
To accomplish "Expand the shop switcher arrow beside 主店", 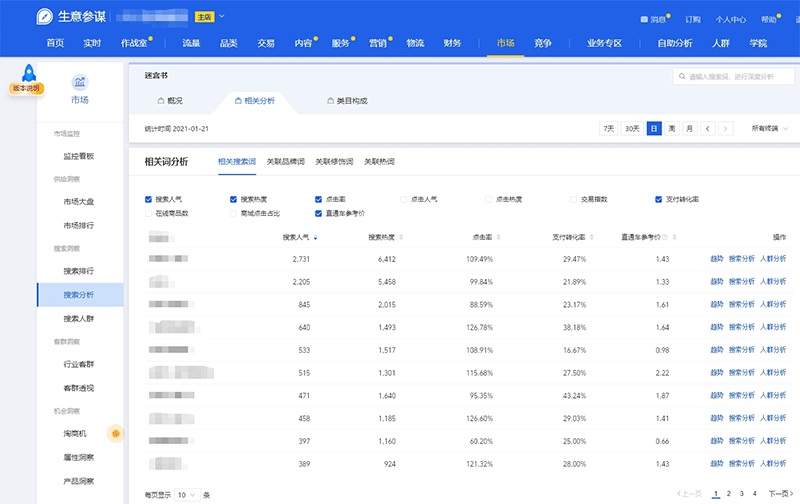I will pos(222,17).
